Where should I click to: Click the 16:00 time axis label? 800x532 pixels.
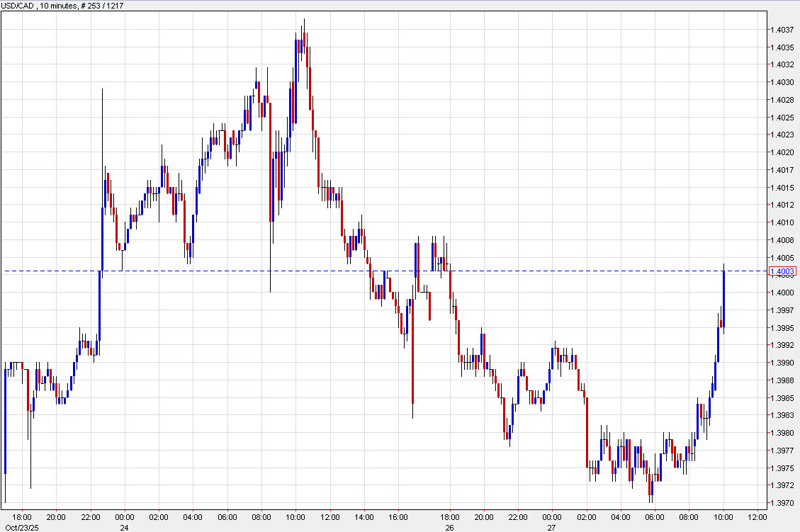(398, 516)
